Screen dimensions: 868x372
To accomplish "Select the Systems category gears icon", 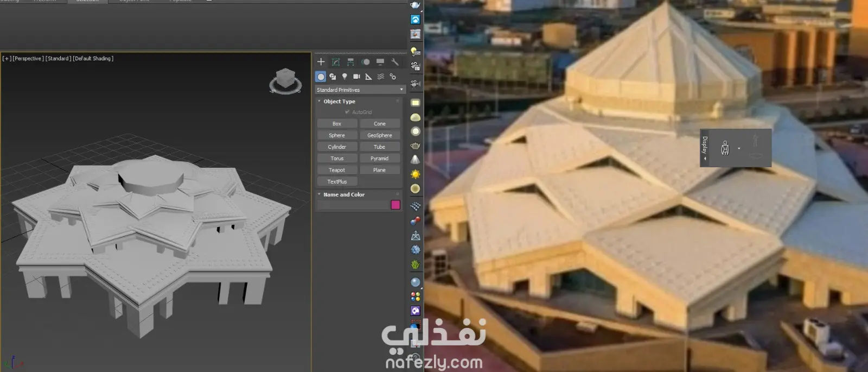I will pyautogui.click(x=393, y=77).
